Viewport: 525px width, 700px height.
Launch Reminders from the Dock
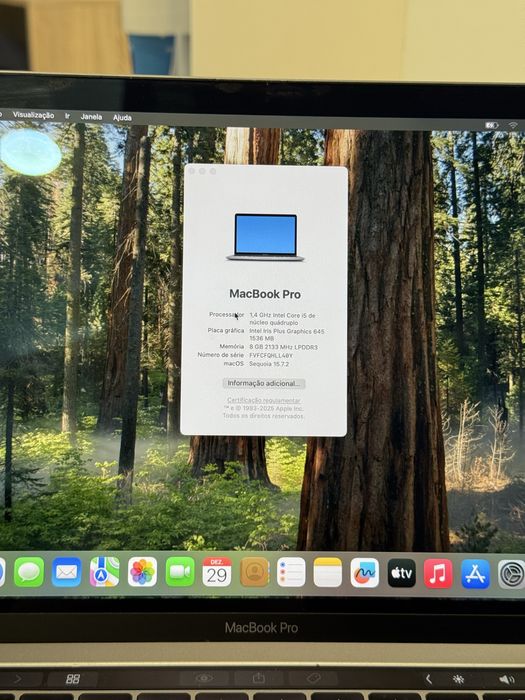click(291, 572)
